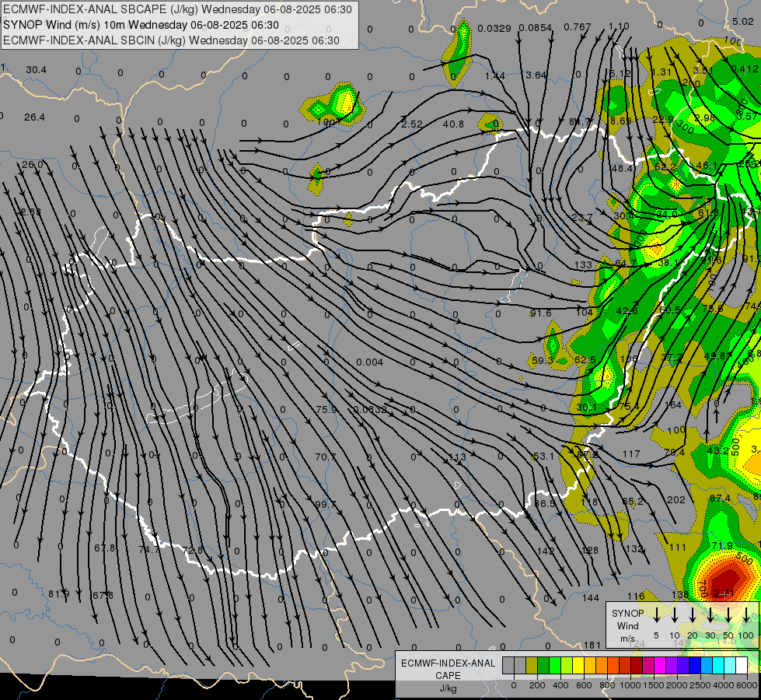Select the purple CAPE legend swatch

671,665
